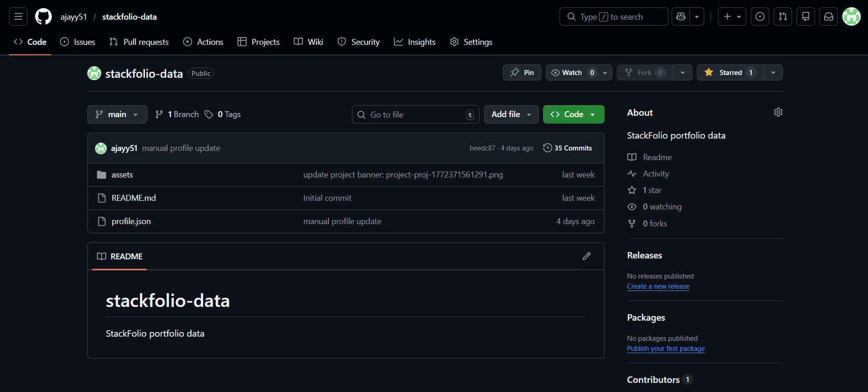
Task: Open 'update project banner' commit message
Action: click(403, 175)
